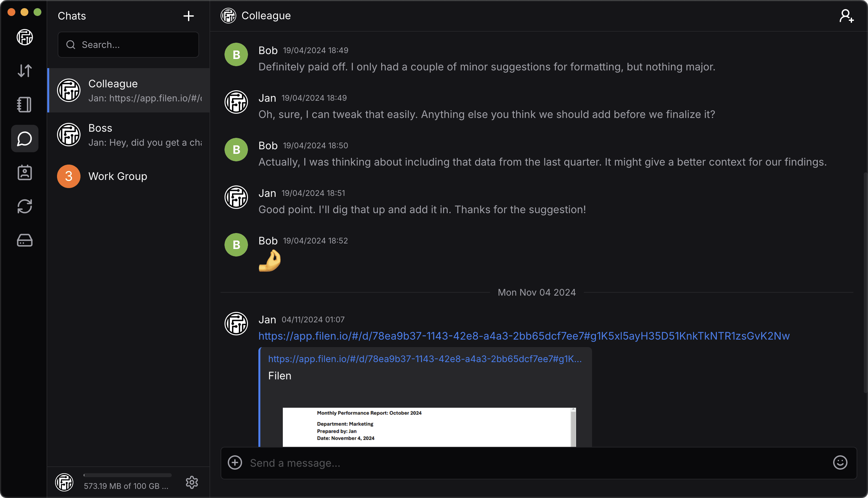Click the storage usage progress bar
This screenshot has width=868, height=498.
tap(127, 475)
